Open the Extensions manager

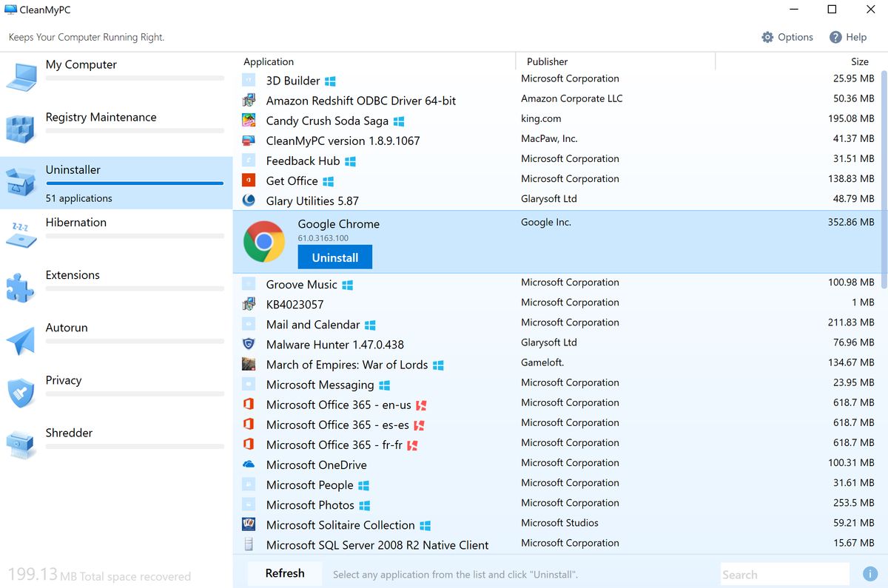coord(73,274)
